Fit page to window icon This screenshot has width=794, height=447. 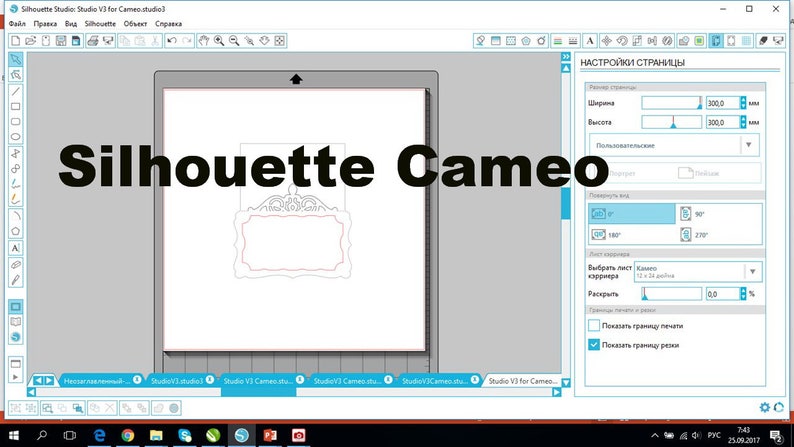(x=280, y=41)
